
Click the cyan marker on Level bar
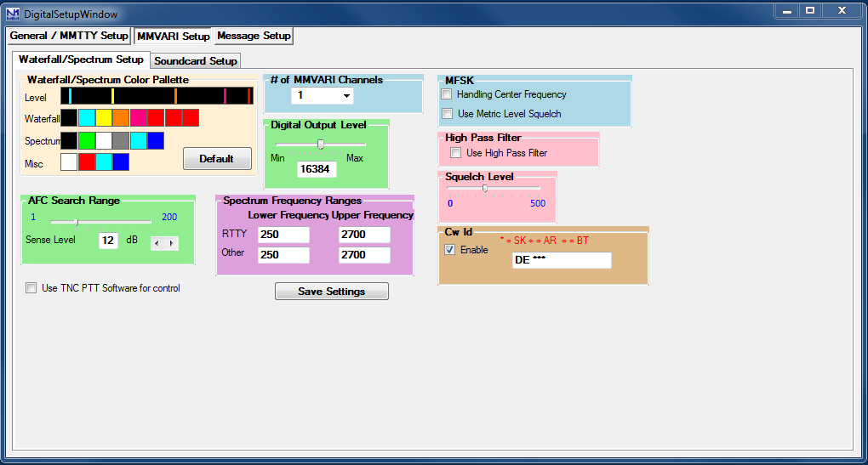(71, 96)
